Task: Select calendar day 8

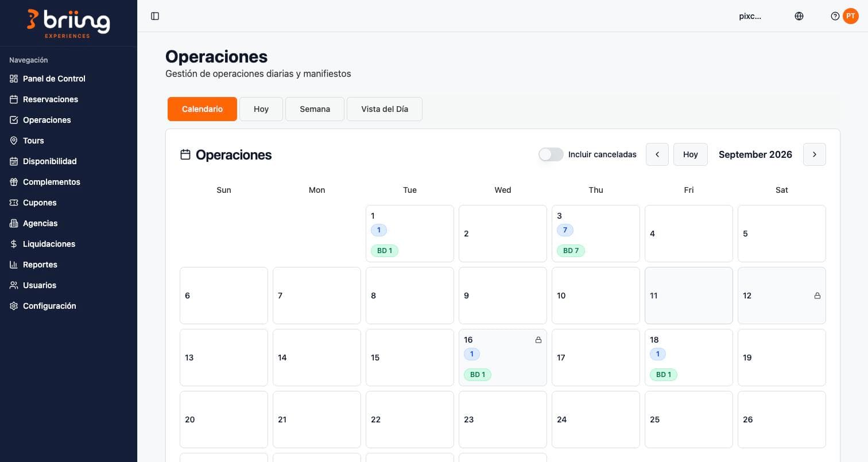Action: [x=410, y=296]
